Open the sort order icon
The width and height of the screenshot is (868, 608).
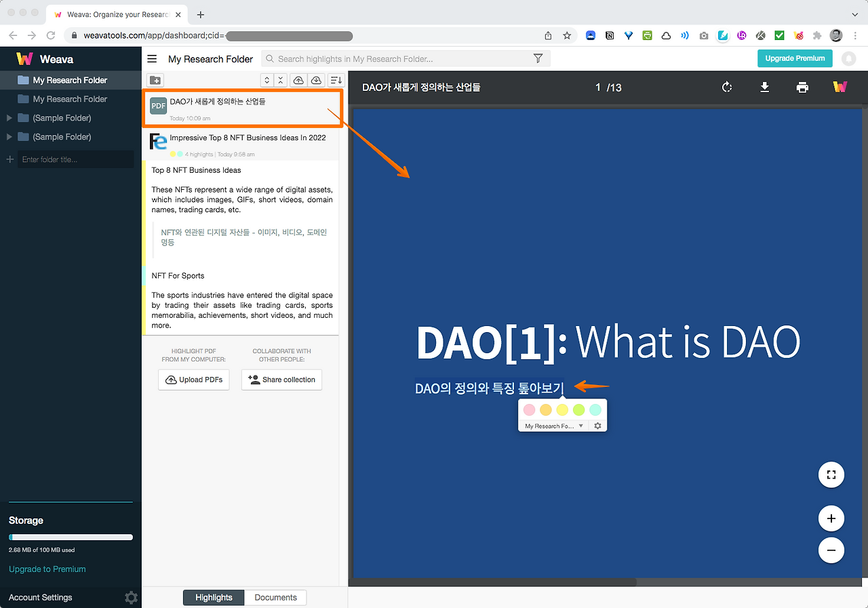point(336,80)
